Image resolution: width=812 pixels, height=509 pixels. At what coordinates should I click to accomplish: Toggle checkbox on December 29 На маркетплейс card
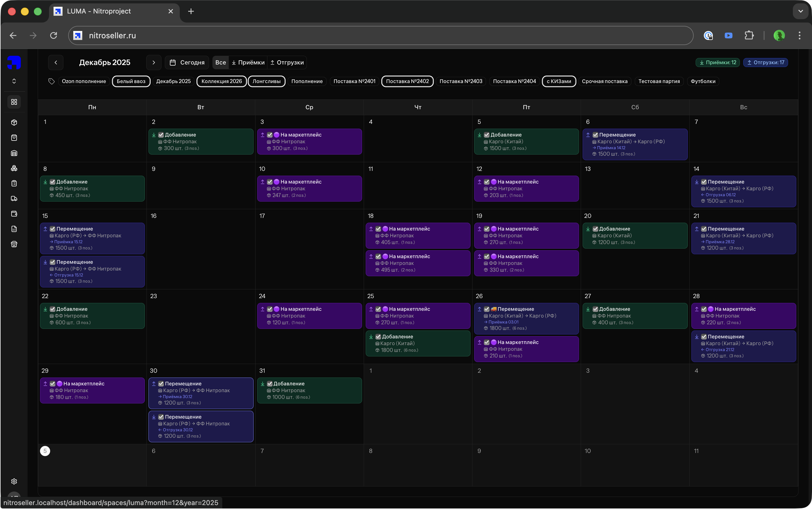click(53, 384)
